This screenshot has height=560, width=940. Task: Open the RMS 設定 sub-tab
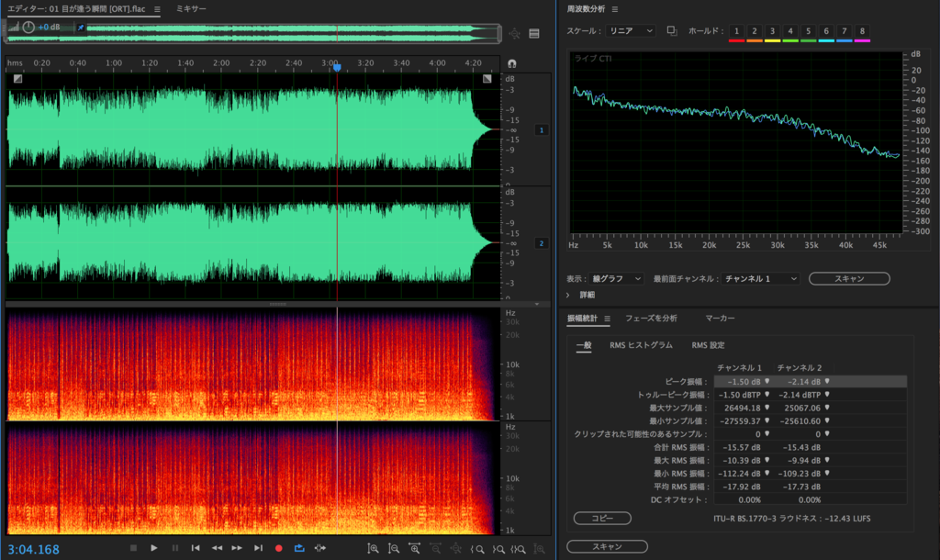(x=708, y=345)
